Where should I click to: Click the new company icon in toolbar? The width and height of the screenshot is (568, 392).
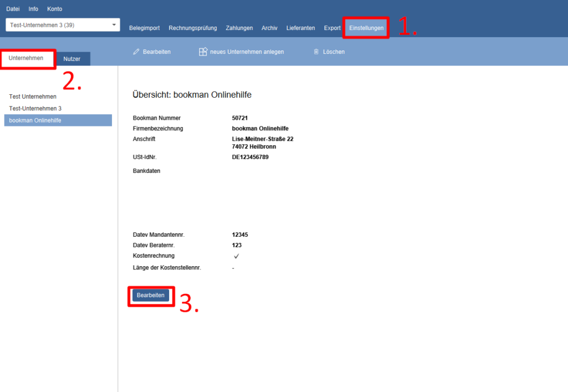(x=203, y=52)
